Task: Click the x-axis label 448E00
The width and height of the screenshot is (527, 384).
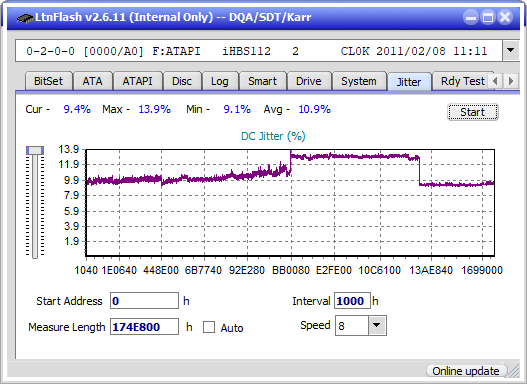Action: (x=161, y=270)
